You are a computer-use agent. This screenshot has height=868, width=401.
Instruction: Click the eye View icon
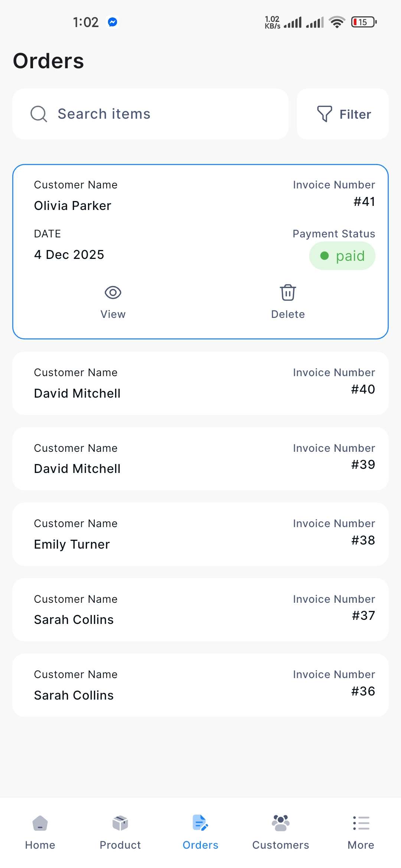pos(113,293)
